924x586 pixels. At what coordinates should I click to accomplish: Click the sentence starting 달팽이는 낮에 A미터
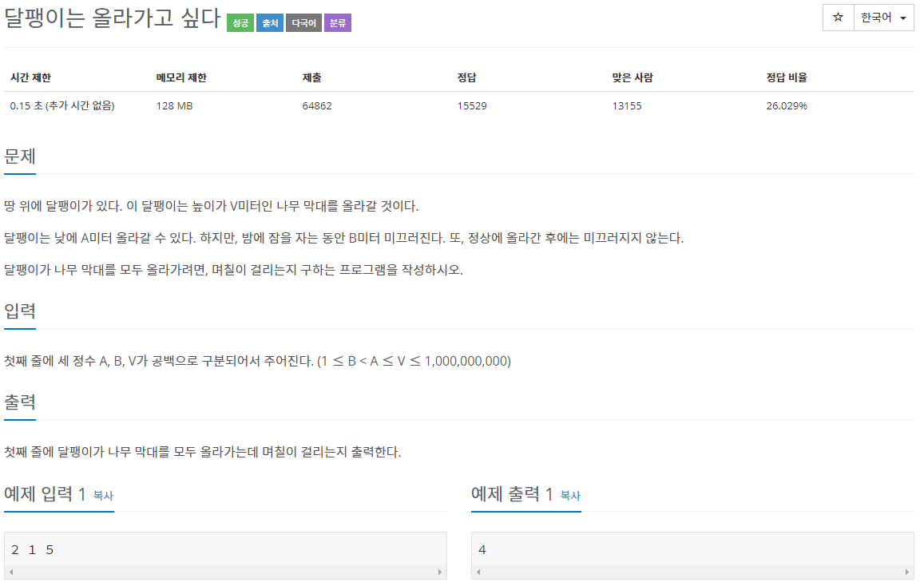tap(344, 238)
